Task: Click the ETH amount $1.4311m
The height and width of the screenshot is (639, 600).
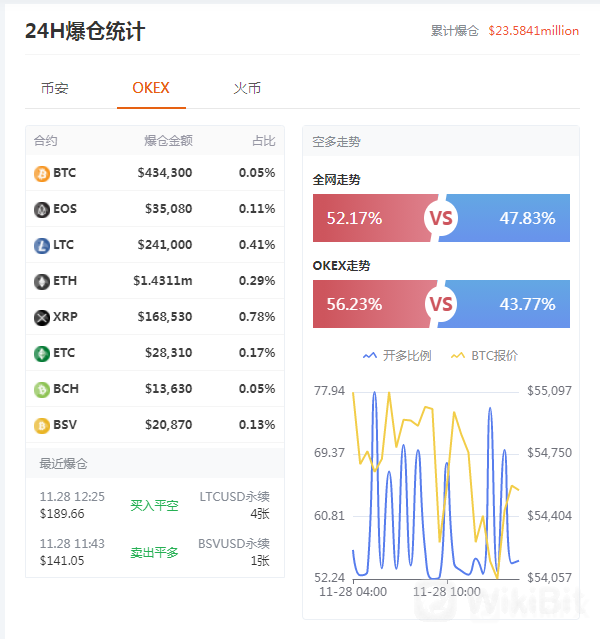Action: pos(163,281)
